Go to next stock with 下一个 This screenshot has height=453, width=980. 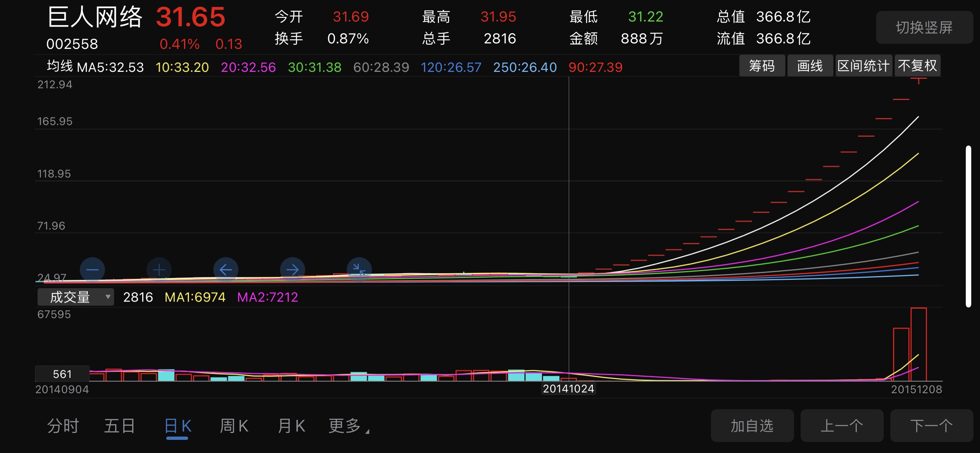coord(932,426)
